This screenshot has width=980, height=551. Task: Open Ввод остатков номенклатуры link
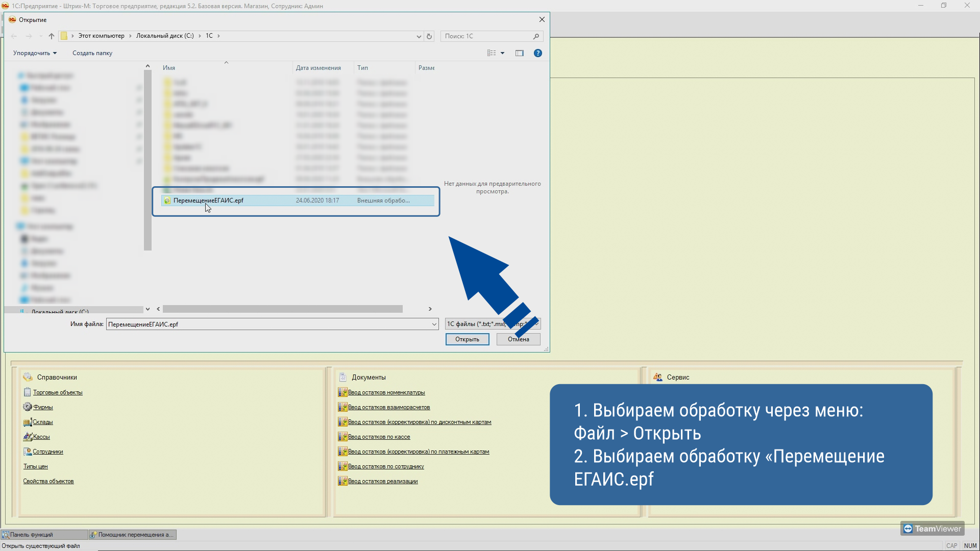pos(386,393)
